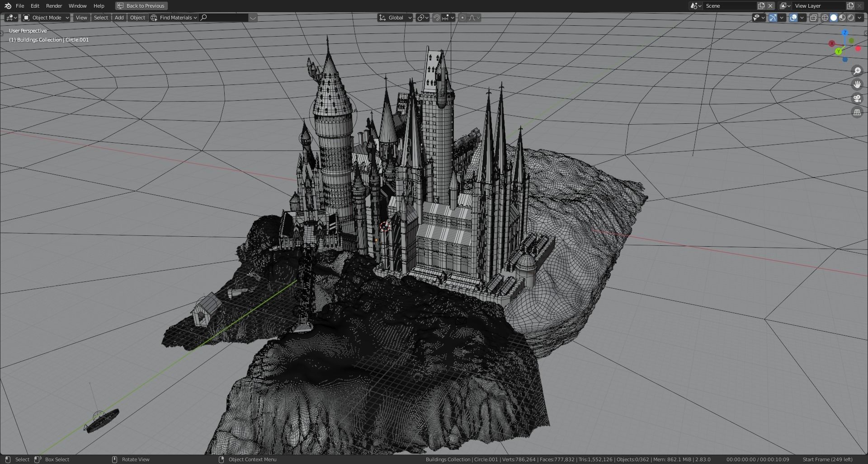
Task: Click the magnifier search icon
Action: (204, 18)
